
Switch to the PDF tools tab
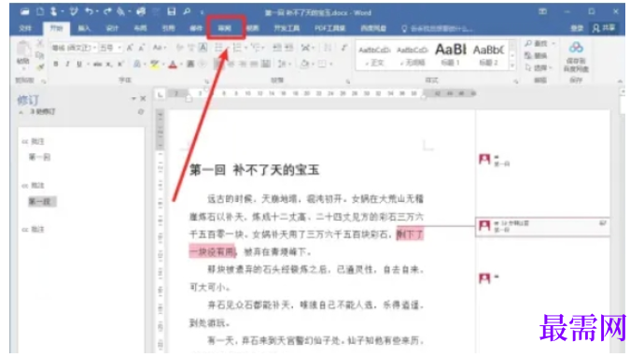pos(329,28)
